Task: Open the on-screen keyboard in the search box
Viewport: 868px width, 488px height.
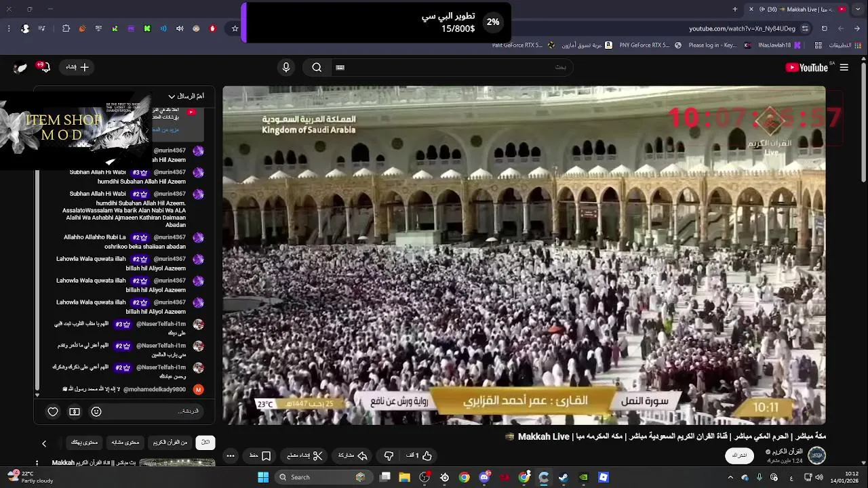Action: (x=340, y=67)
